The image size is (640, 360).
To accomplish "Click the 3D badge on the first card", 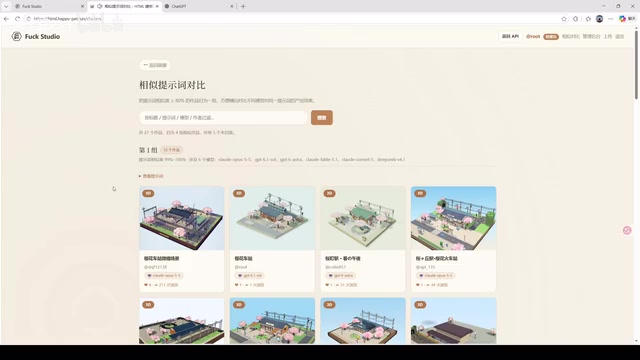I will (x=148, y=193).
